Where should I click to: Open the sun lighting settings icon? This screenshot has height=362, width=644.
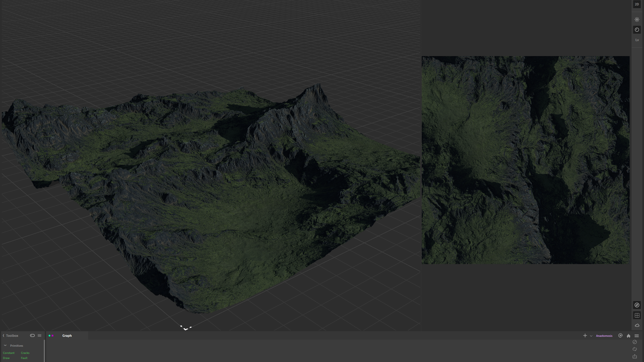(637, 19)
